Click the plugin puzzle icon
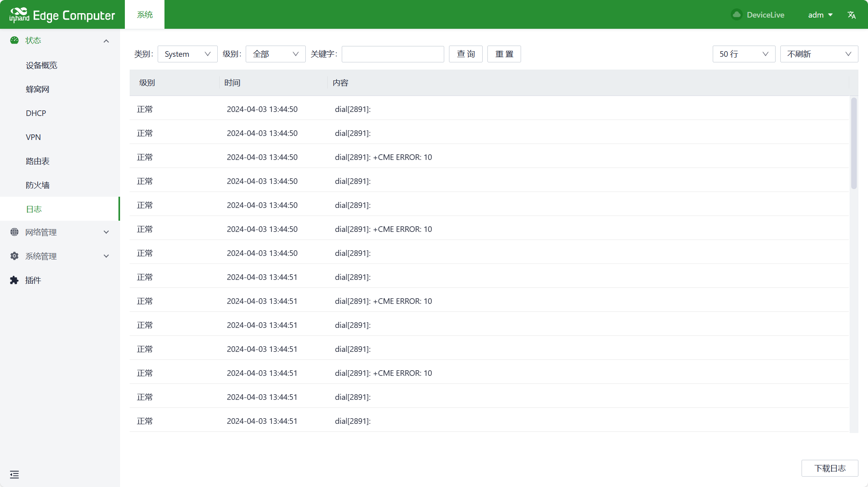Screen dimensions: 868x487 point(14,280)
